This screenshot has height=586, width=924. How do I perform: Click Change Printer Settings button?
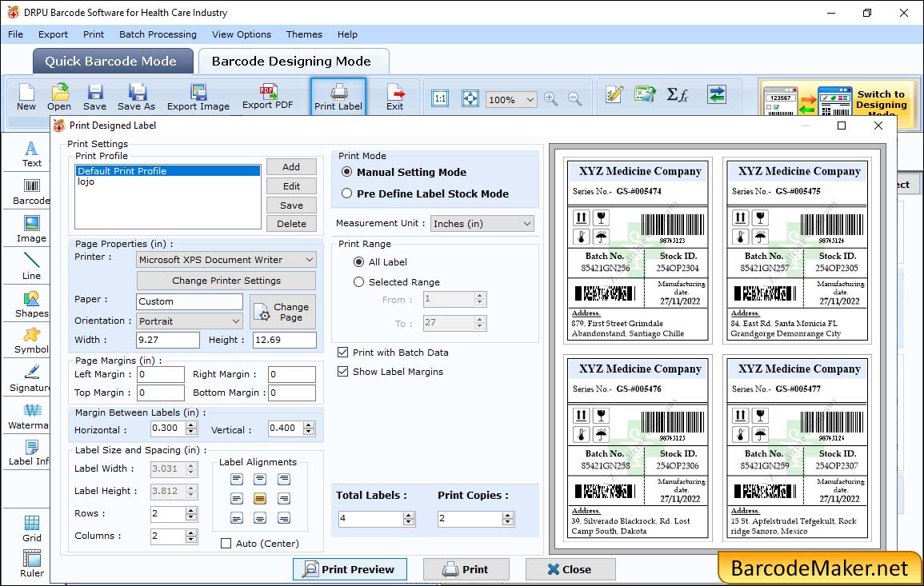tap(226, 281)
